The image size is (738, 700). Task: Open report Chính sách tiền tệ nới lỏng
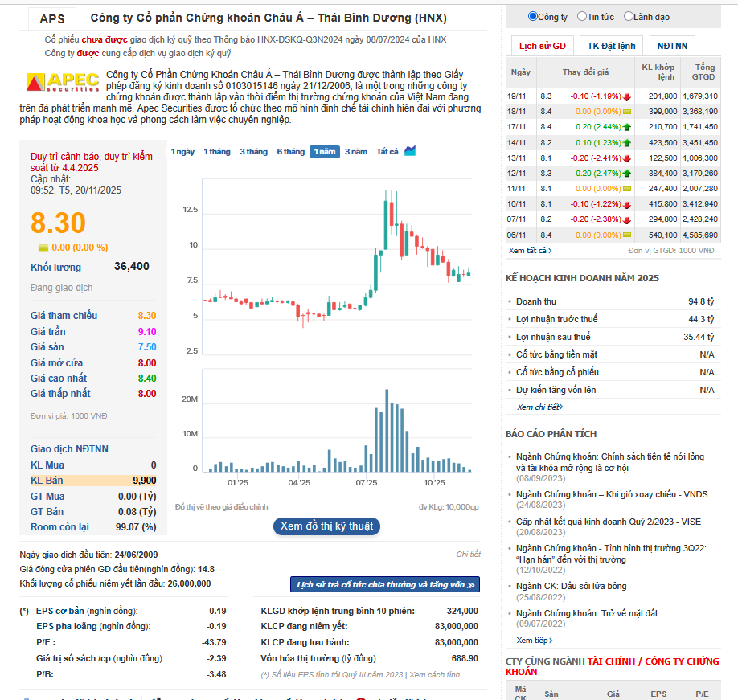[x=610, y=462]
